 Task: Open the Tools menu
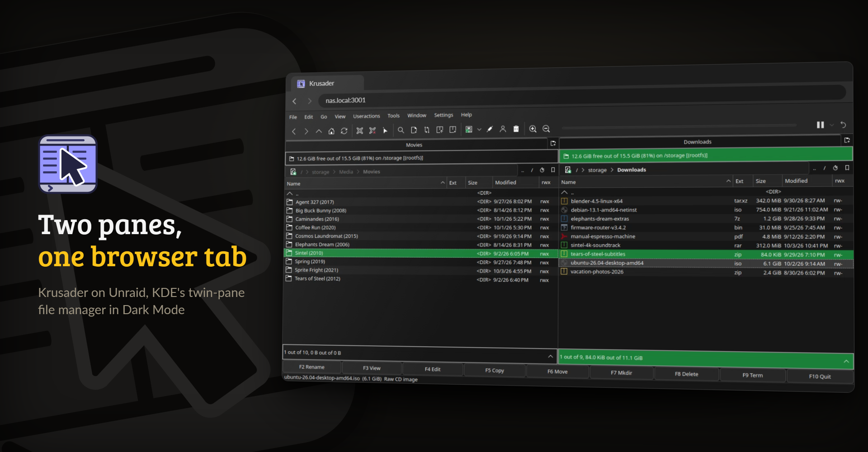393,116
